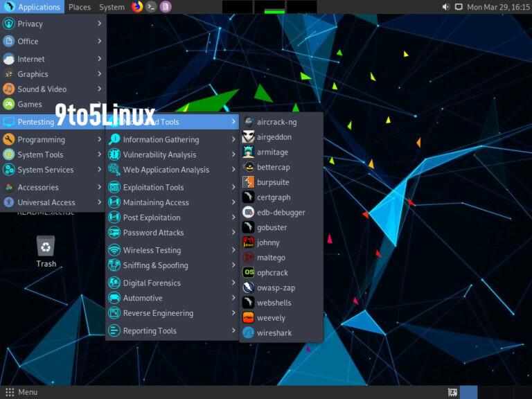Click the burpsuite orange icon
Viewport: 532px width, 399px height.
[x=248, y=182]
